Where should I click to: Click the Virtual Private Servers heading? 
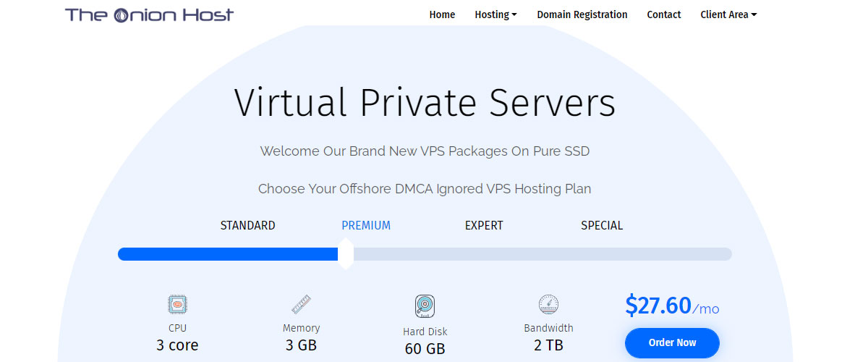point(425,102)
